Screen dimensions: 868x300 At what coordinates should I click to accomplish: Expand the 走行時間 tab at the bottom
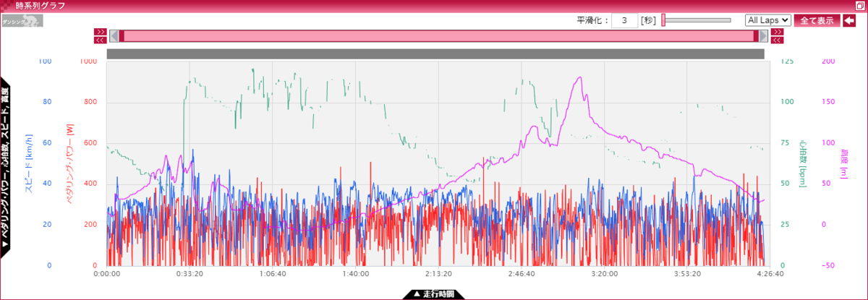(434, 294)
